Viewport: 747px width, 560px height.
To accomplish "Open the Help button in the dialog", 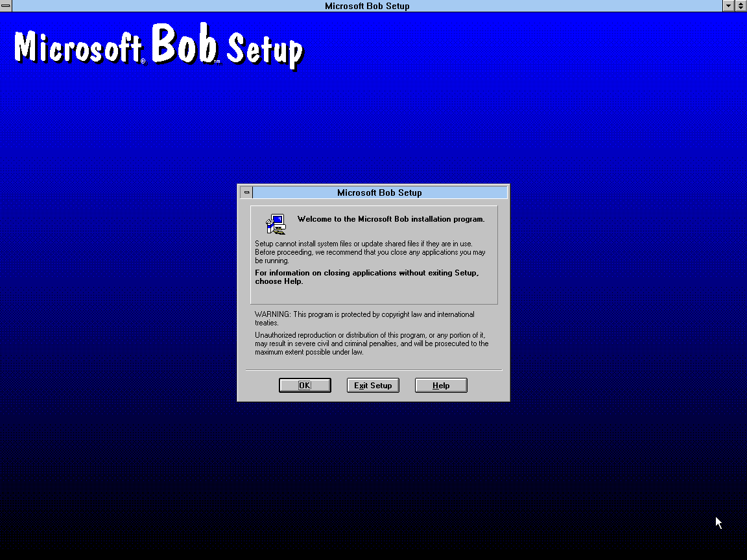I will [x=441, y=385].
